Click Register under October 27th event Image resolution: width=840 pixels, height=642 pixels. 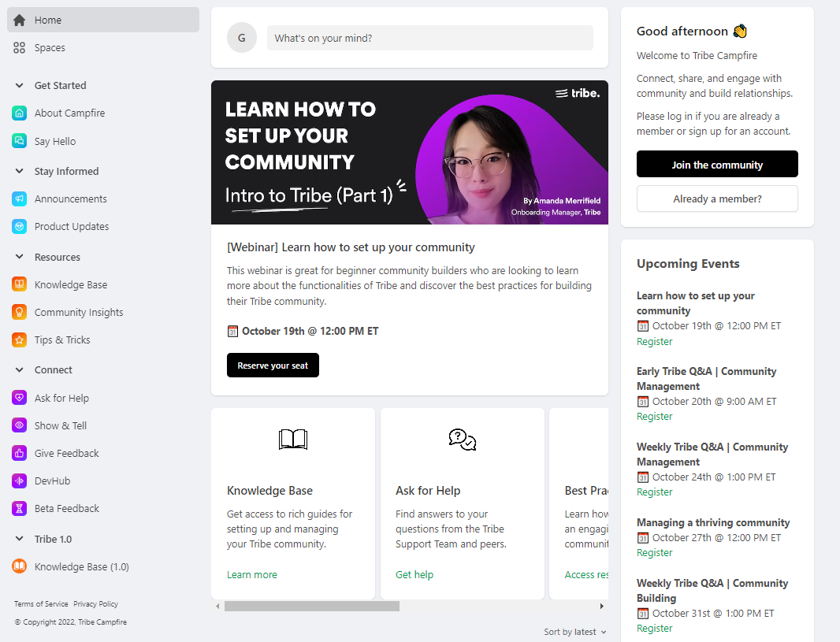tap(654, 552)
